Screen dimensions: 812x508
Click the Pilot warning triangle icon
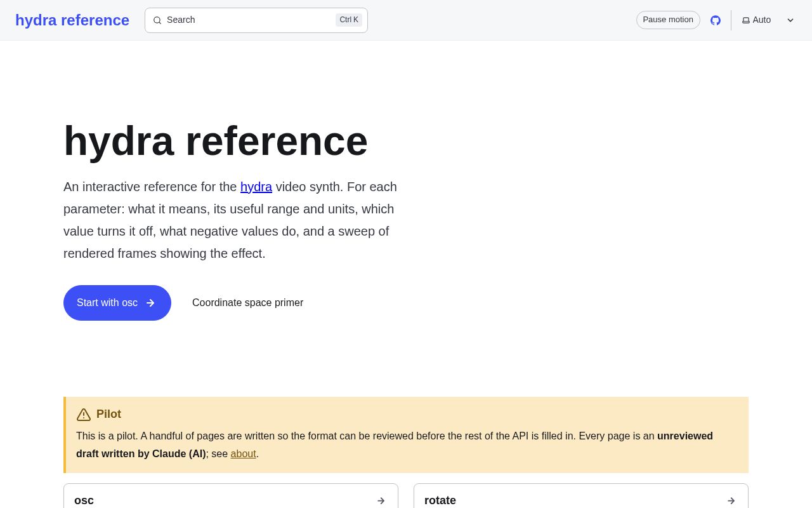click(x=84, y=415)
